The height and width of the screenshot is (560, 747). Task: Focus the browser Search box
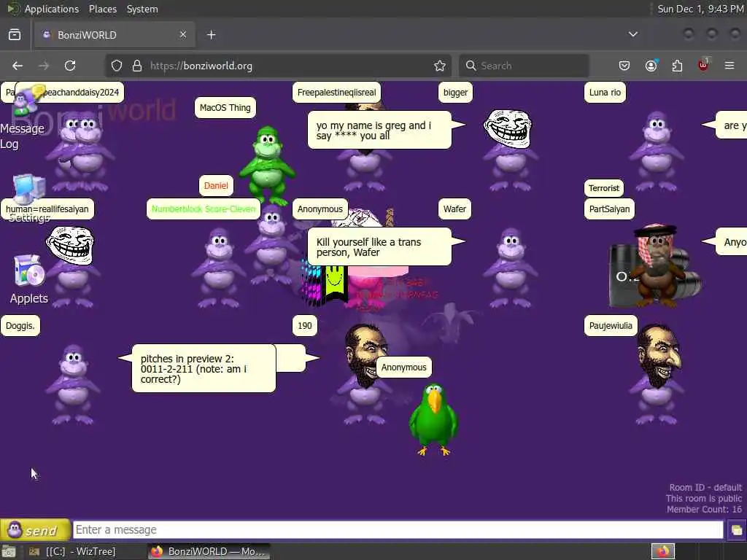[524, 66]
